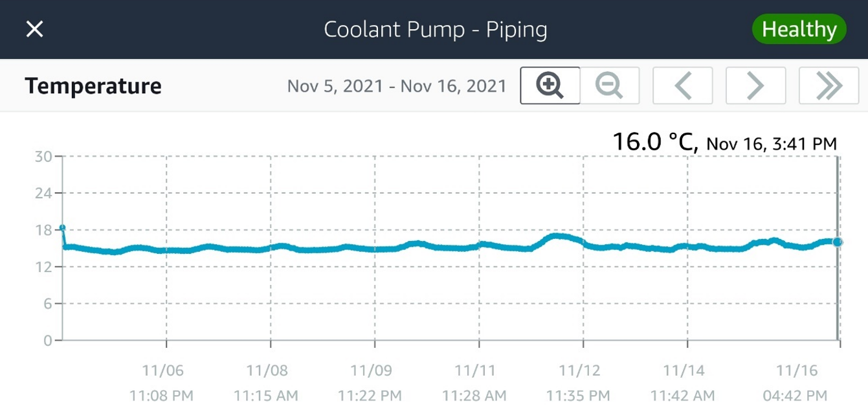Pick the 11/11 11:28 AM axis label
868x408 pixels.
point(474,383)
